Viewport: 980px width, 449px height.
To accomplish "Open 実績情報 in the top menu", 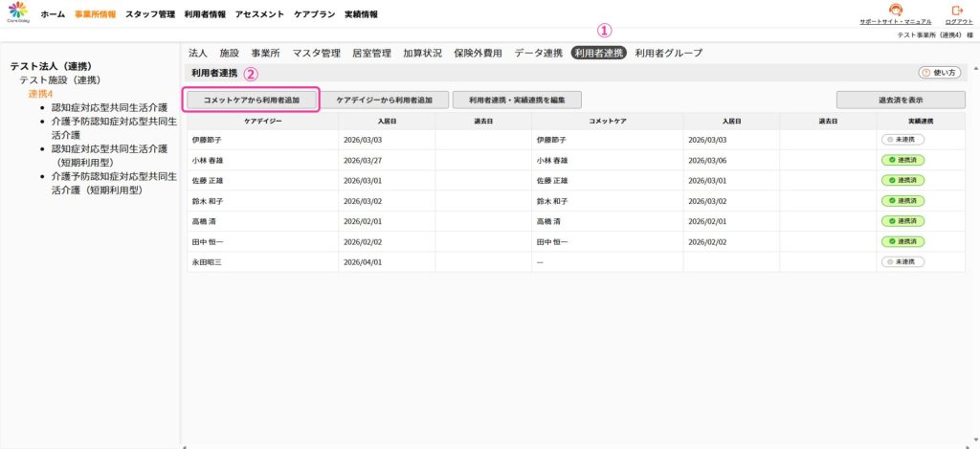I will 361,14.
